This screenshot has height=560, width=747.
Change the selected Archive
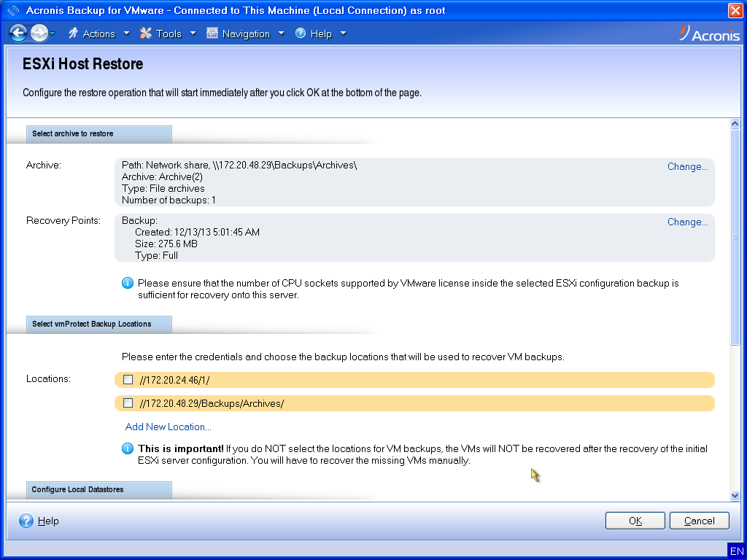(687, 167)
